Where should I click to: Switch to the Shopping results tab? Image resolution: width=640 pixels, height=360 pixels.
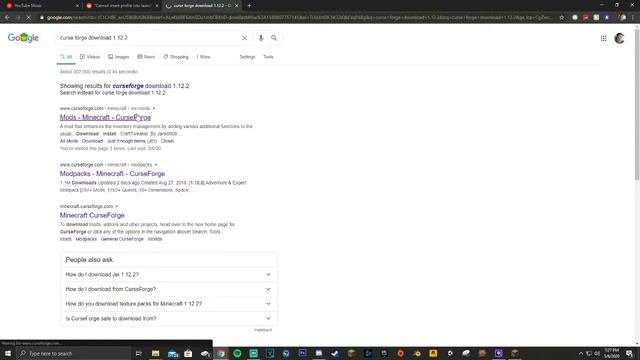pos(176,57)
